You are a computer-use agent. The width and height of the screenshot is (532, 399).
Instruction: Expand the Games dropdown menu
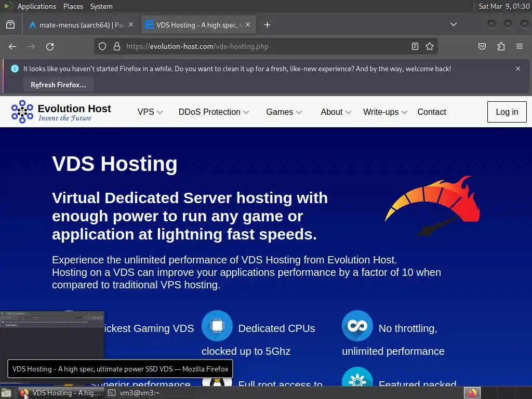click(284, 112)
